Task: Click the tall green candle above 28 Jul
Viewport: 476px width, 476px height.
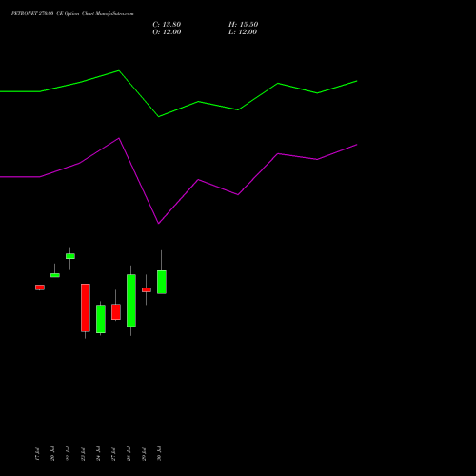Action: click(x=131, y=301)
